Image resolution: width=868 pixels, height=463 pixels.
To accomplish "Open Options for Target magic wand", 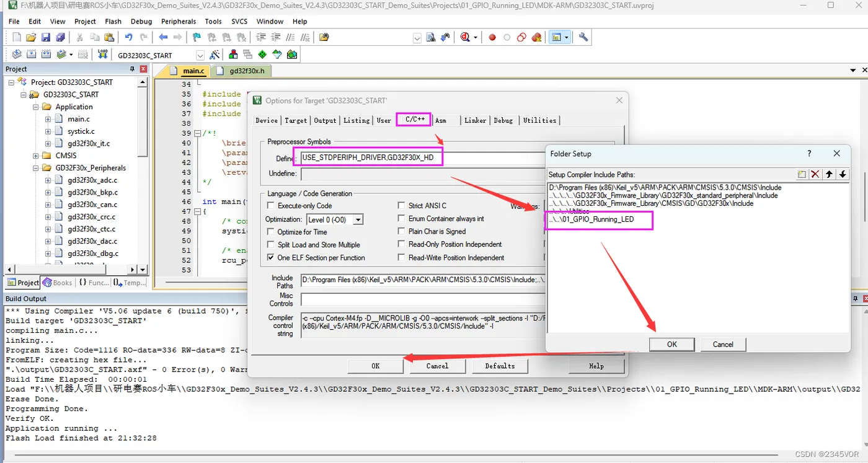I will pos(215,55).
